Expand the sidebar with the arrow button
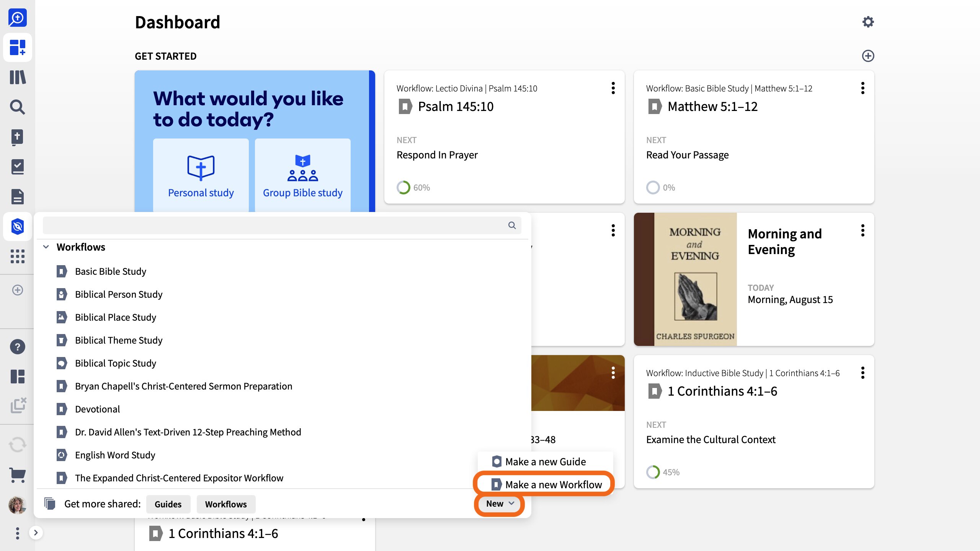Screen dimensions: 980x551 point(36,533)
